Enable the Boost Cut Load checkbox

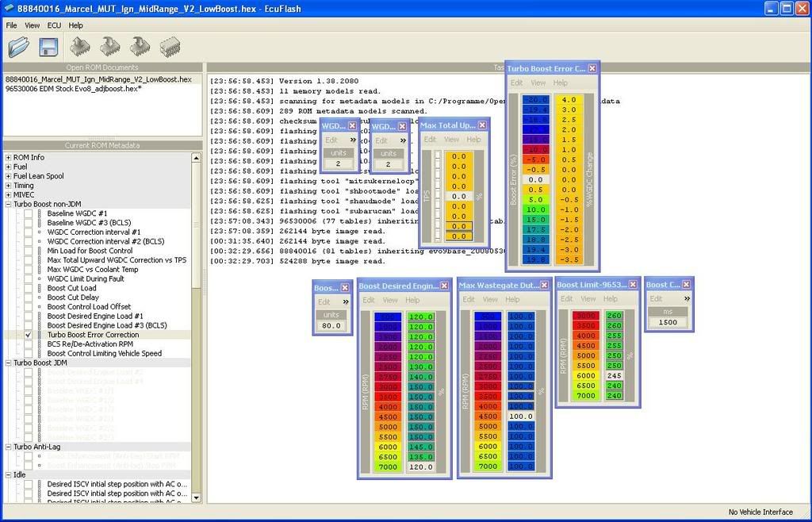coord(29,289)
